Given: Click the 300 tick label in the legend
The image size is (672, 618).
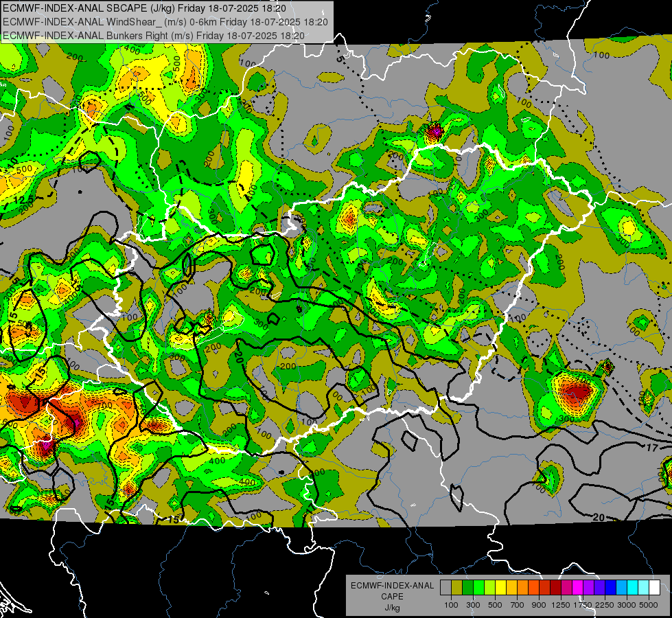Looking at the screenshot, I should coord(473,605).
